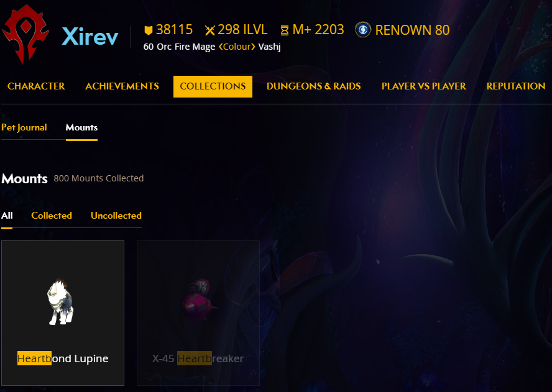
Task: Switch to the Reputation tab
Action: click(x=516, y=86)
